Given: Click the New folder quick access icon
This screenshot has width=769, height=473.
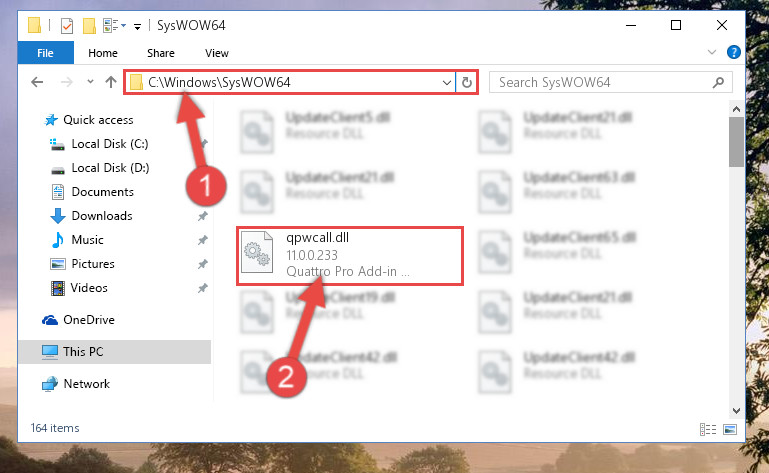Looking at the screenshot, I should (89, 26).
